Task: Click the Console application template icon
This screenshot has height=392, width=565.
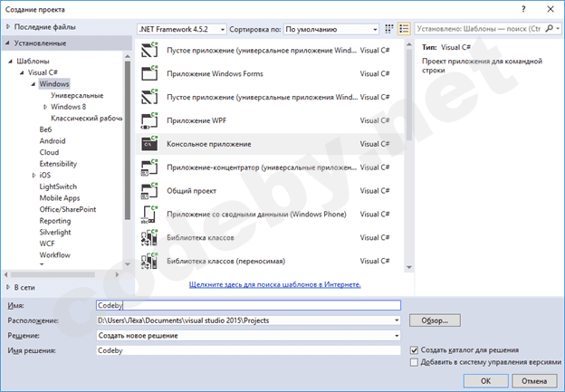Action: click(148, 144)
